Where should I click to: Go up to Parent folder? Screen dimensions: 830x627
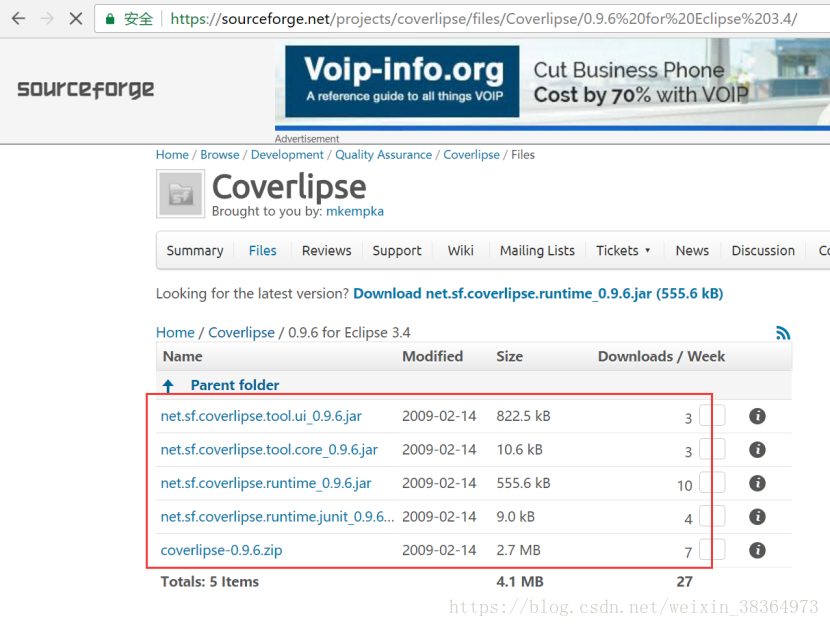[234, 385]
